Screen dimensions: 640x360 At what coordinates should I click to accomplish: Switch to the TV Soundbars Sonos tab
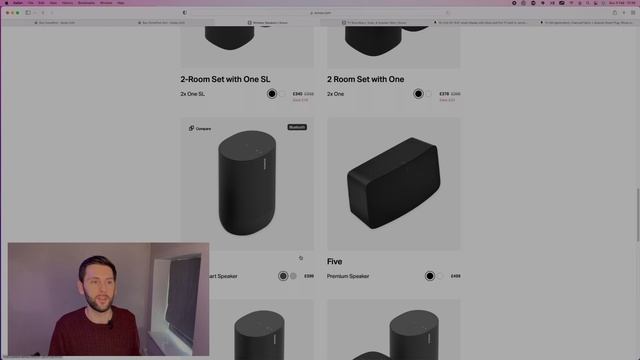(374, 22)
